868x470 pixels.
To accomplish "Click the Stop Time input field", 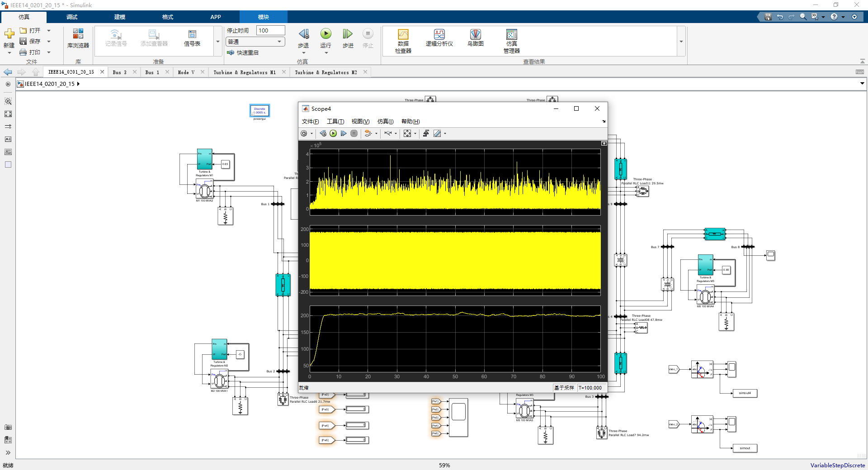I will [x=270, y=30].
